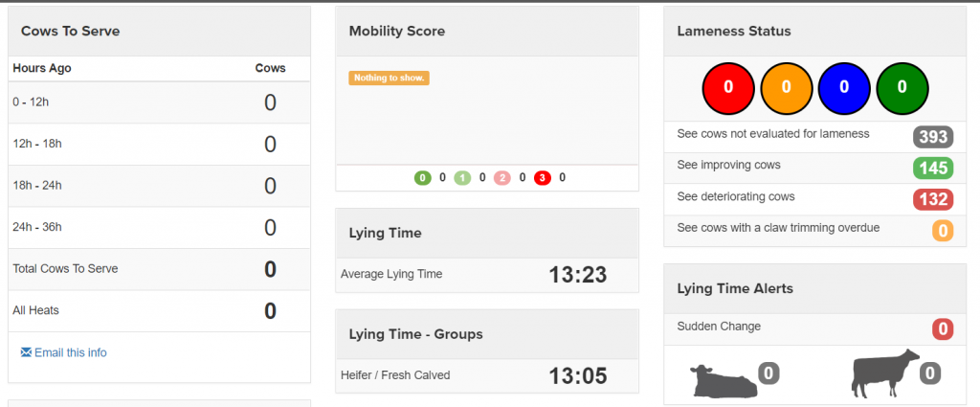Click mobility score 1 light-green badge
980x407 pixels.
[462, 177]
